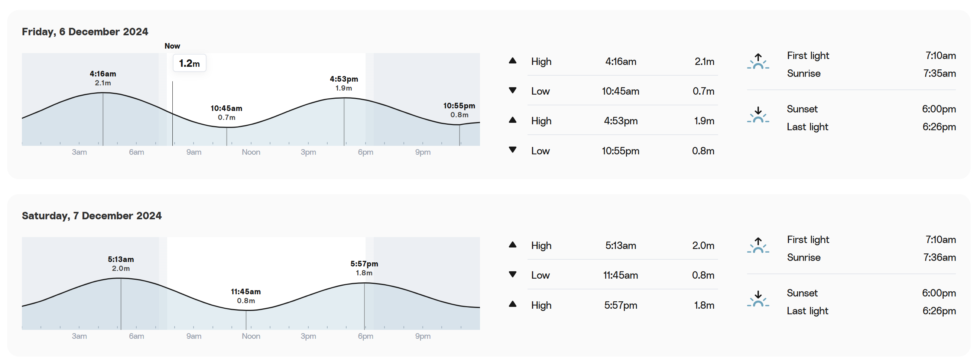The image size is (980, 364).
Task: Click the 1.2m current tide tooltip
Action: pyautogui.click(x=189, y=63)
